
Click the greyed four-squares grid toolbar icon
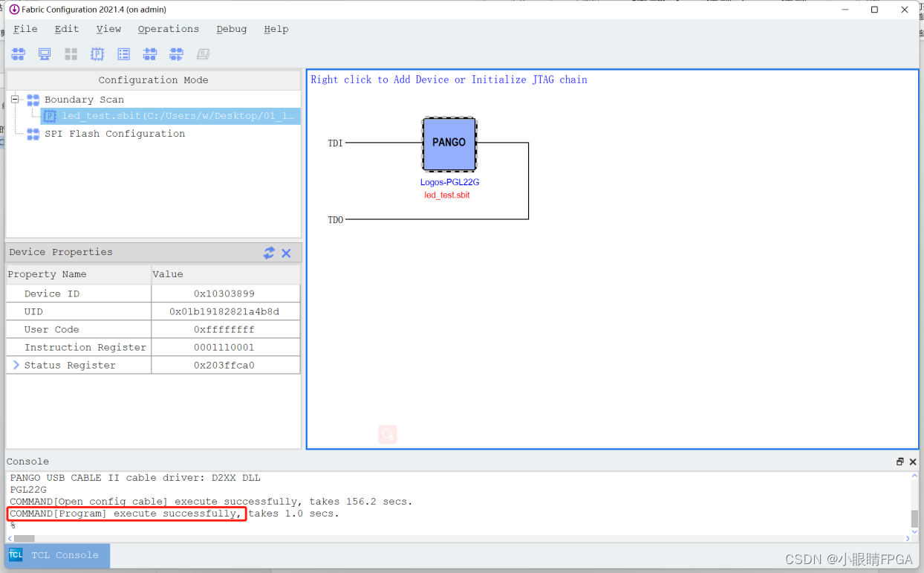(71, 54)
